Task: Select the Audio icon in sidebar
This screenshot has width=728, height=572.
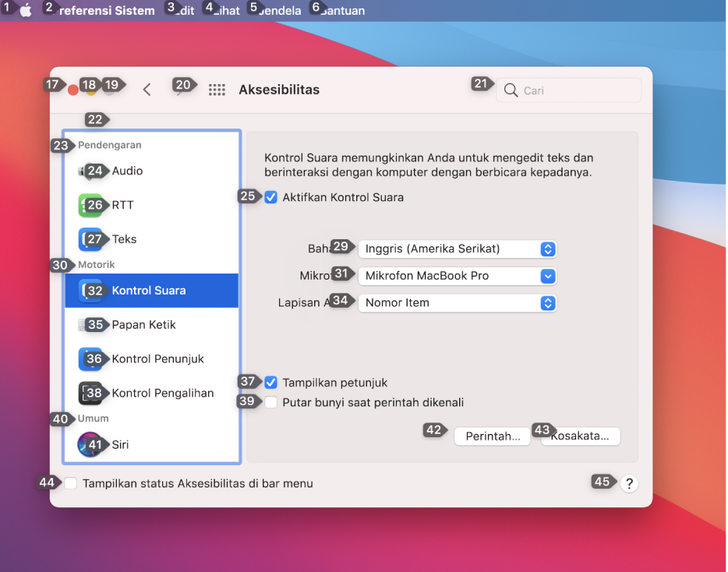Action: pos(90,171)
